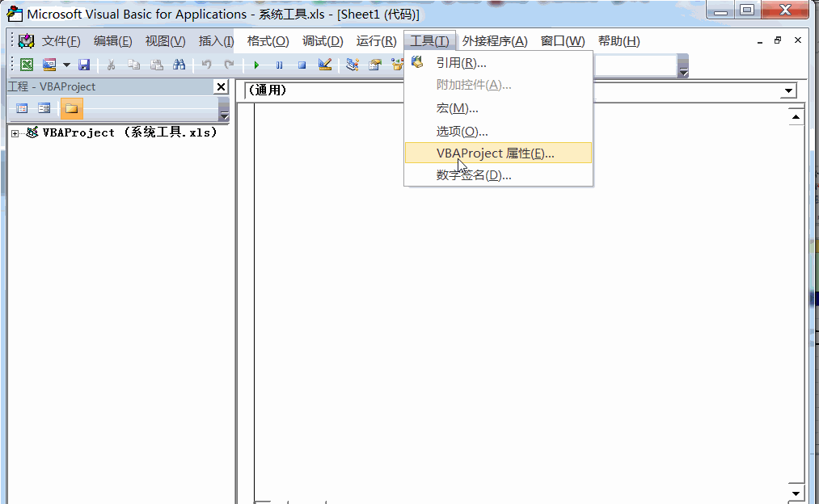Image resolution: width=819 pixels, height=504 pixels.
Task: Open the insert object dropdown arrow
Action: [x=66, y=65]
